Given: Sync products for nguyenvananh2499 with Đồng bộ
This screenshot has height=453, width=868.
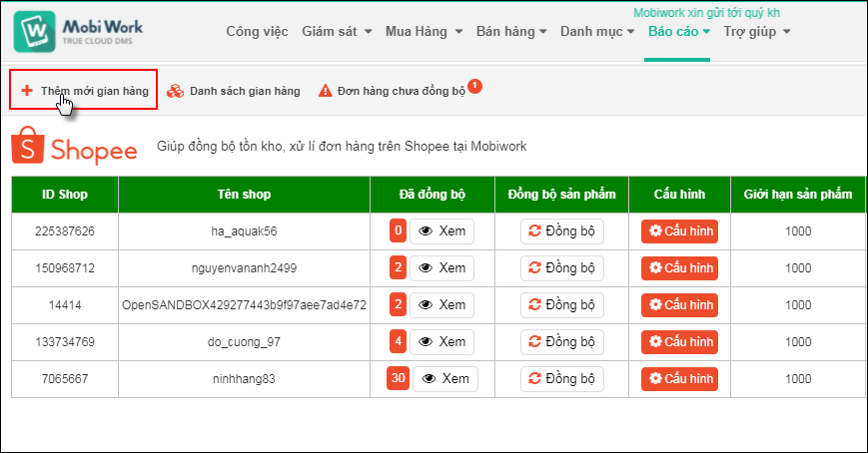Looking at the screenshot, I should pos(562,268).
